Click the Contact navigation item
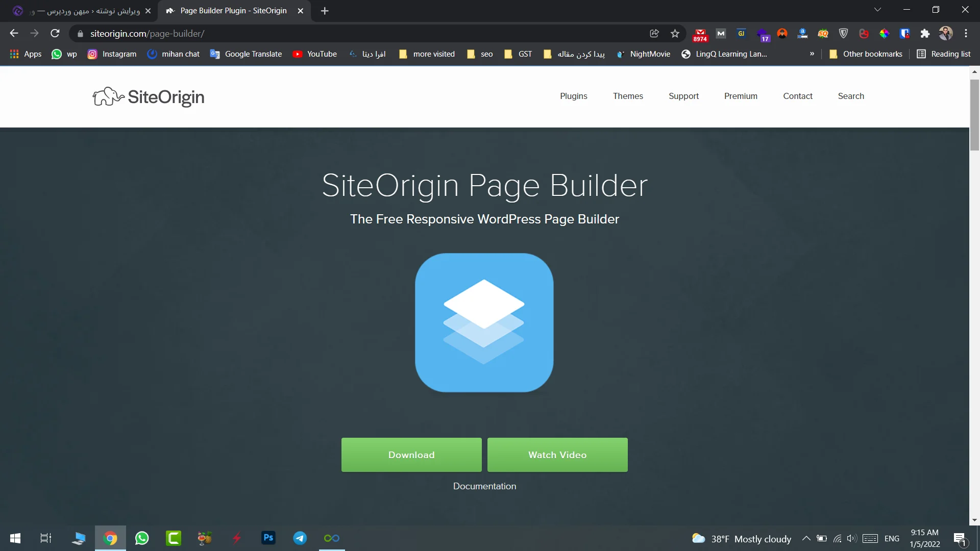 pos(798,95)
